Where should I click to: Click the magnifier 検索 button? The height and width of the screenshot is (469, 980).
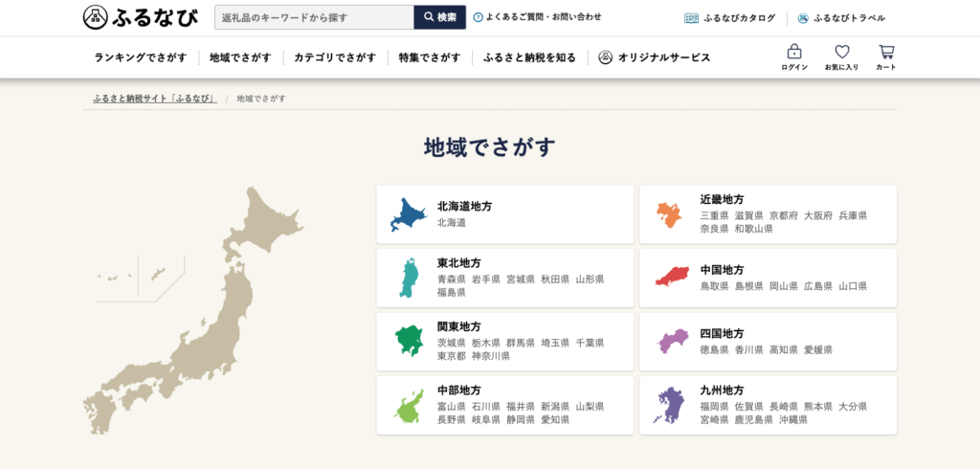tap(439, 17)
